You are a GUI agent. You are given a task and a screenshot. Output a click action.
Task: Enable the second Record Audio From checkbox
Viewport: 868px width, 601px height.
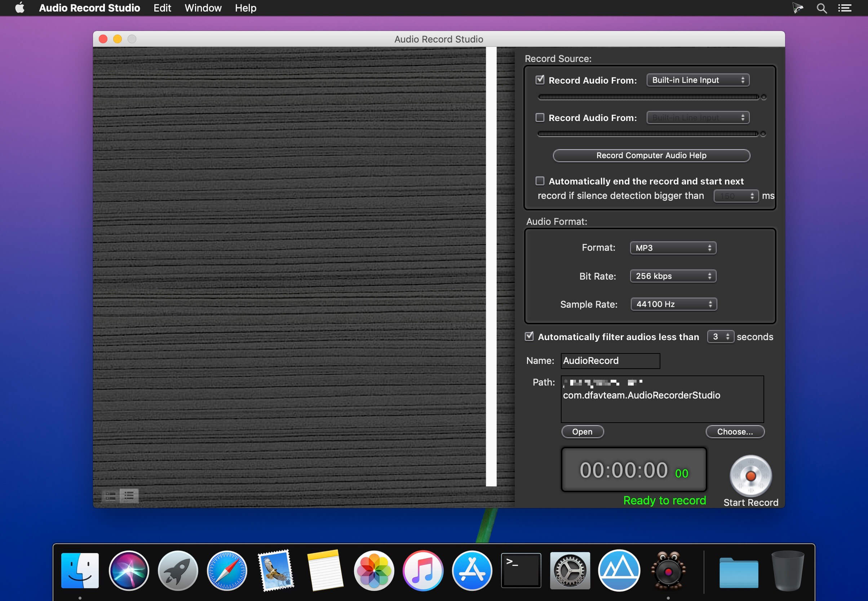tap(540, 117)
